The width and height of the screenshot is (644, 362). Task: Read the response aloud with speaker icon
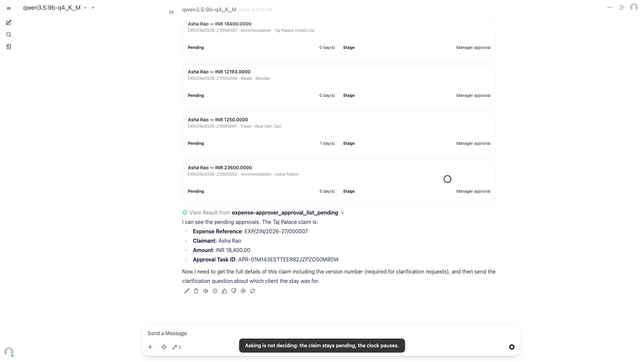(x=206, y=291)
